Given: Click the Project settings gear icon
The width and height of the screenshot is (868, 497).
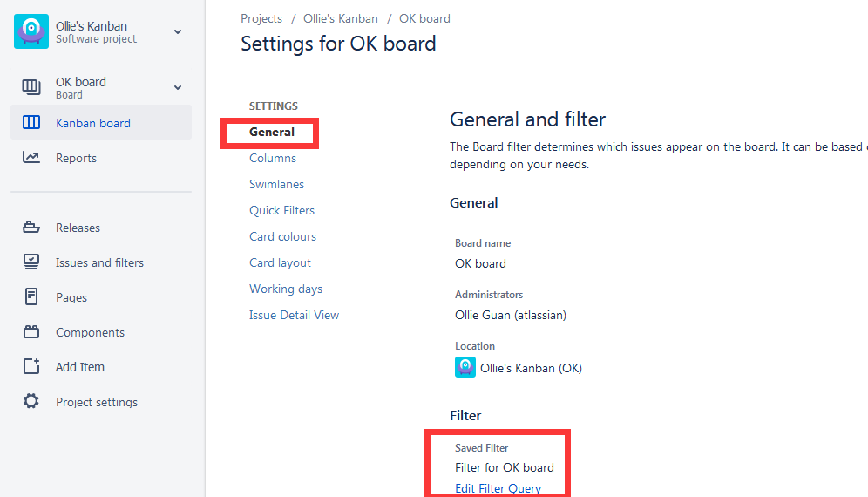Looking at the screenshot, I should (x=31, y=401).
